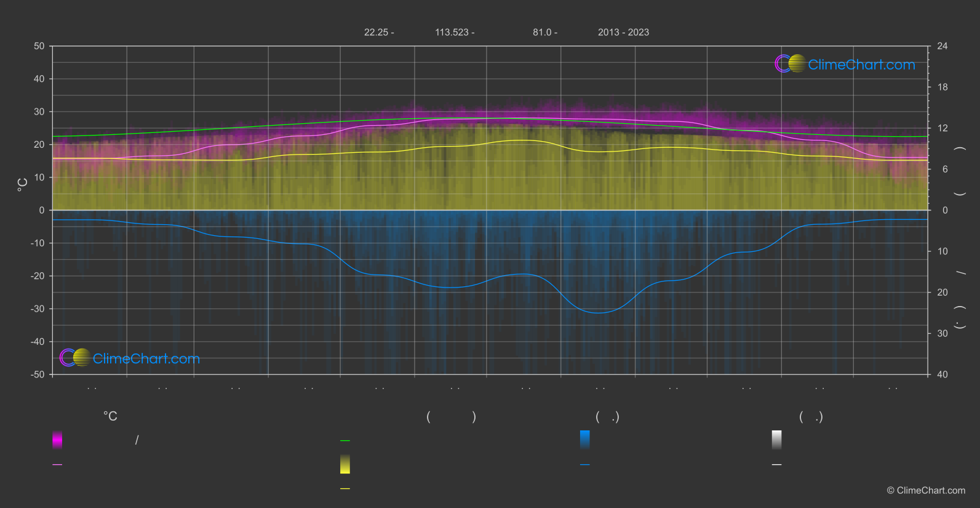This screenshot has height=508, width=980.
Task: Toggle the blue line legend marker
Action: click(584, 465)
